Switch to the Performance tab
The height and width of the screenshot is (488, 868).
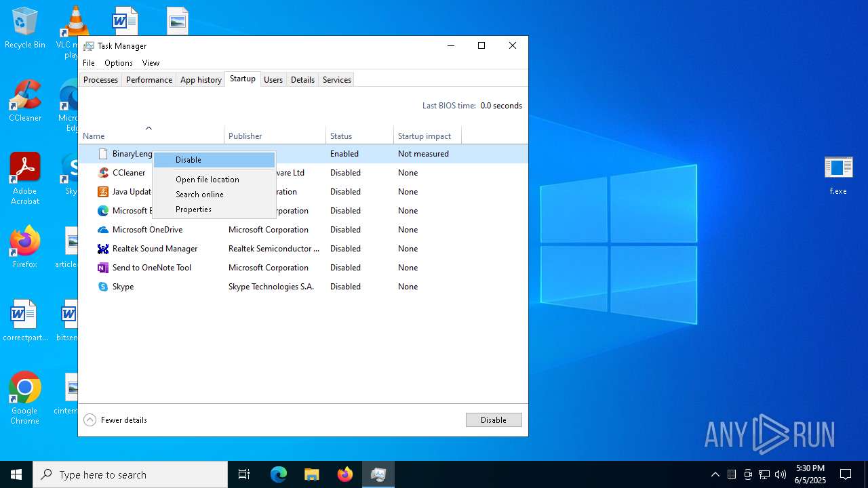(149, 80)
